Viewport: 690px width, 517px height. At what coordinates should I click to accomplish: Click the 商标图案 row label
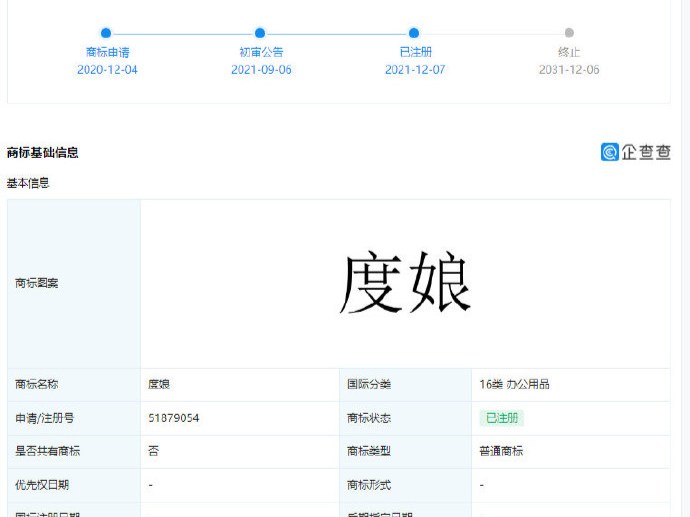click(x=37, y=283)
